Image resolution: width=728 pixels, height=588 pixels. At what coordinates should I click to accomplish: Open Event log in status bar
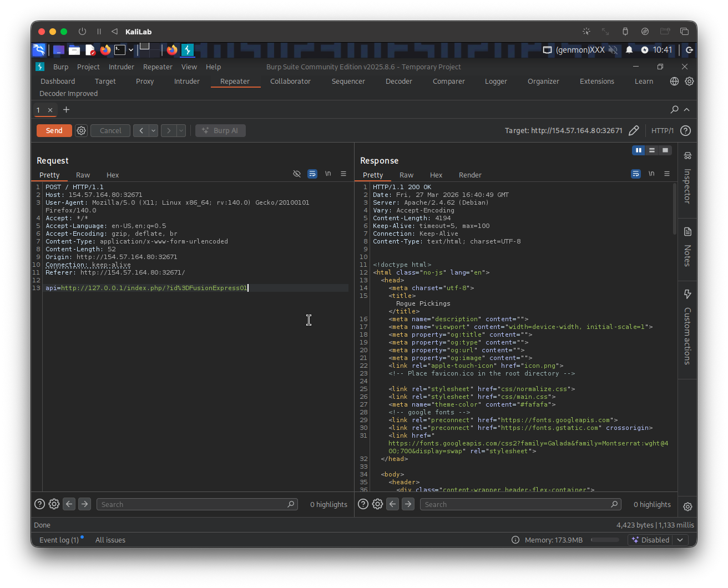pyautogui.click(x=59, y=540)
